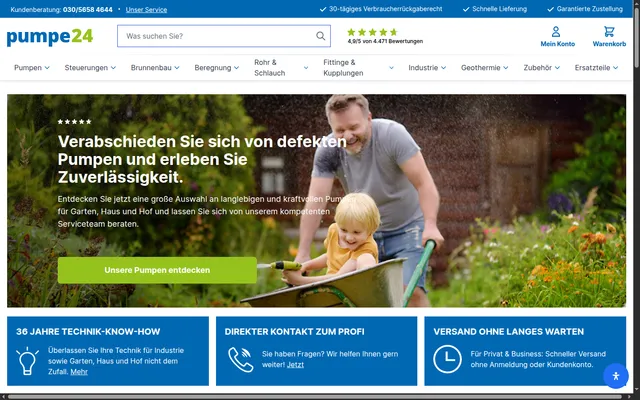Click 4,9/5 von 4.471 Bewertungen text

[x=385, y=41]
